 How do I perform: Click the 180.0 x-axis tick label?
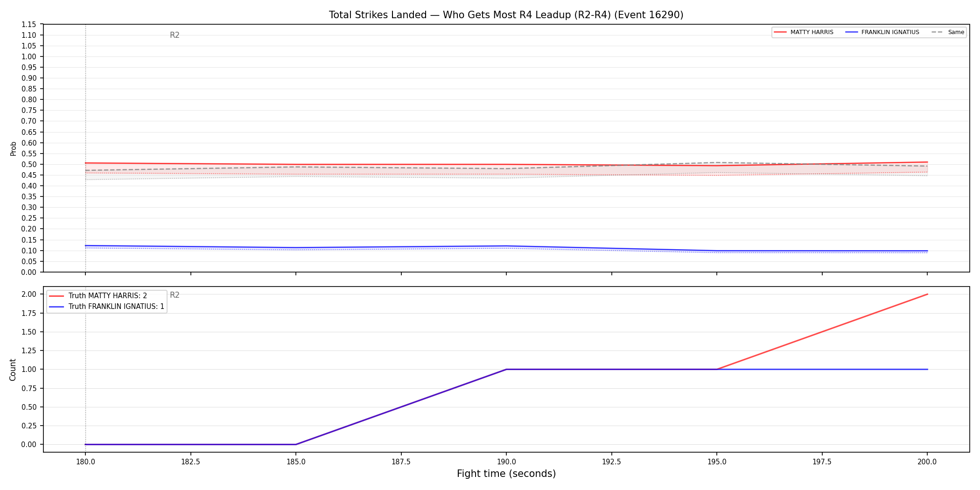pos(85,462)
